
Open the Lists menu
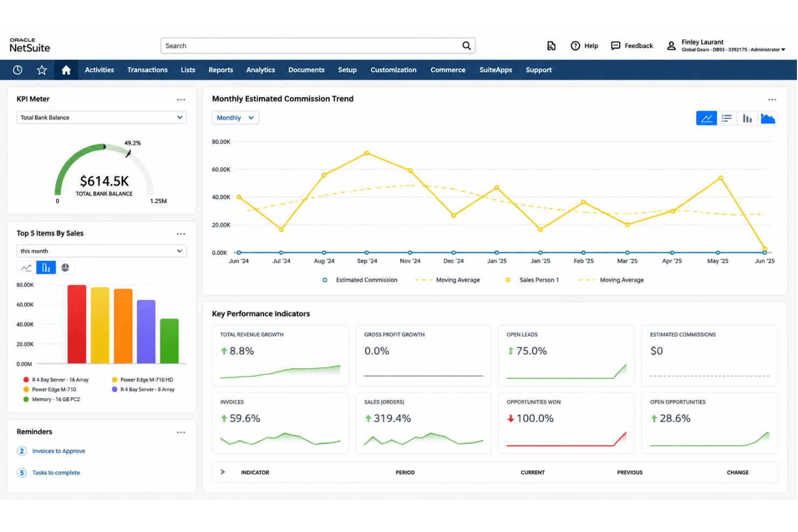pyautogui.click(x=188, y=70)
